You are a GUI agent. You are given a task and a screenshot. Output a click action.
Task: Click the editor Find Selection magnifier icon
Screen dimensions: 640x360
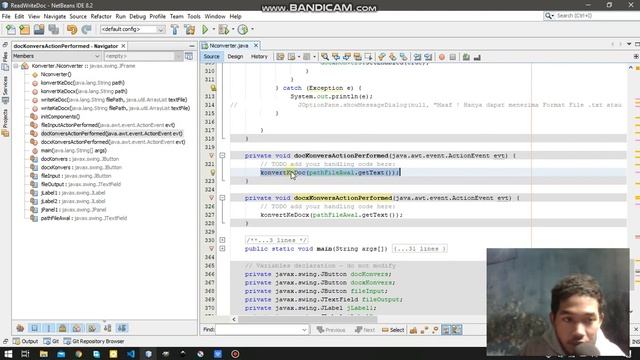coord(325,57)
